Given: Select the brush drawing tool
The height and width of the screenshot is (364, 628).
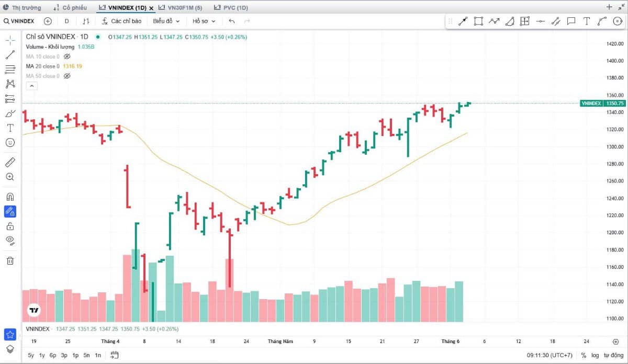Looking at the screenshot, I should coord(10,113).
